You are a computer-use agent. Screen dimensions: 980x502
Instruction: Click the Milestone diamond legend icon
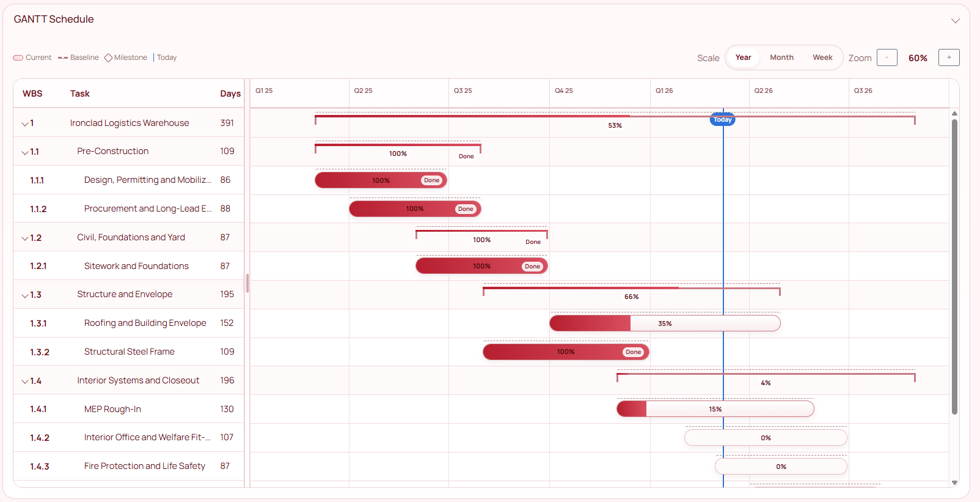[x=108, y=58]
